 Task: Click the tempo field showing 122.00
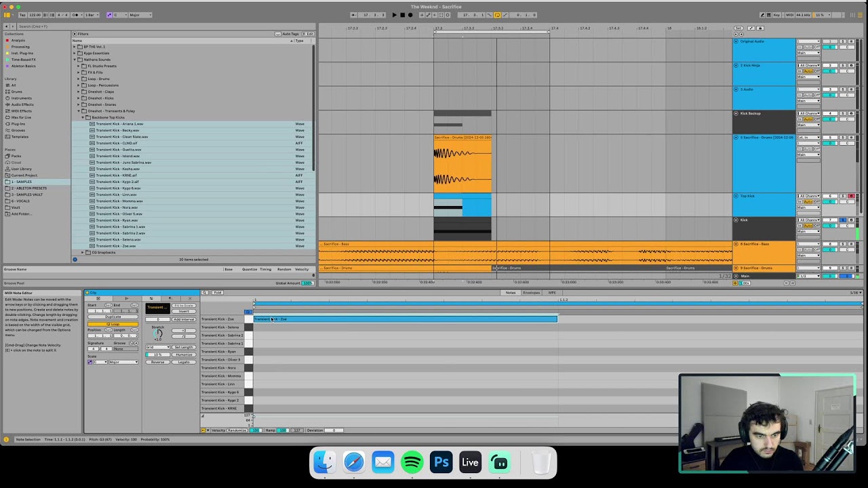[x=35, y=15]
